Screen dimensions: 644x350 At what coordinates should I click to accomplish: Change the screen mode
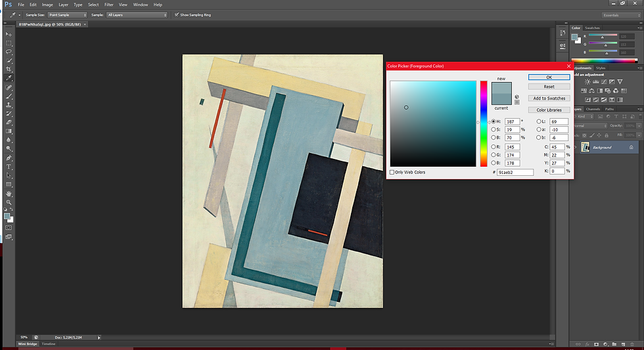click(9, 237)
